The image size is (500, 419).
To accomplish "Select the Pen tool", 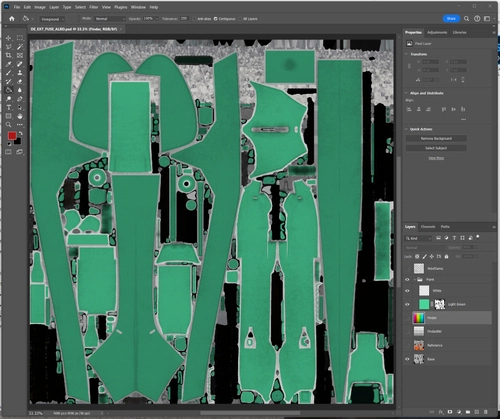I will (20, 99).
